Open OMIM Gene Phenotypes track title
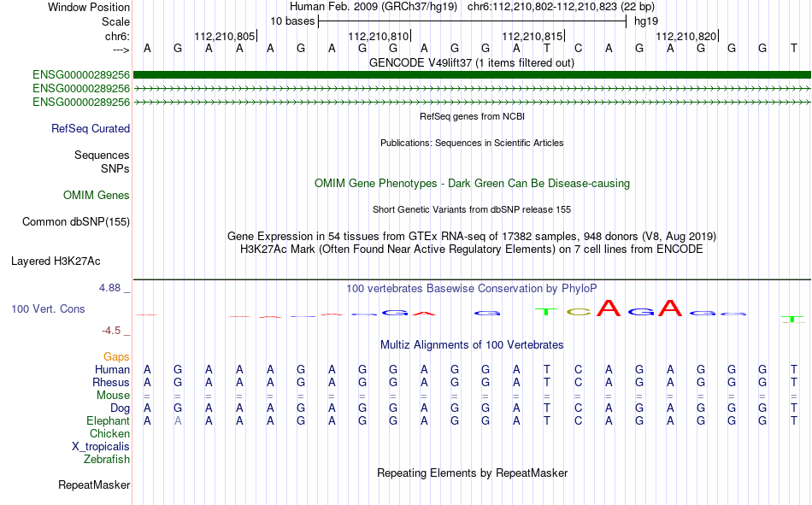The image size is (812, 505). point(472,184)
